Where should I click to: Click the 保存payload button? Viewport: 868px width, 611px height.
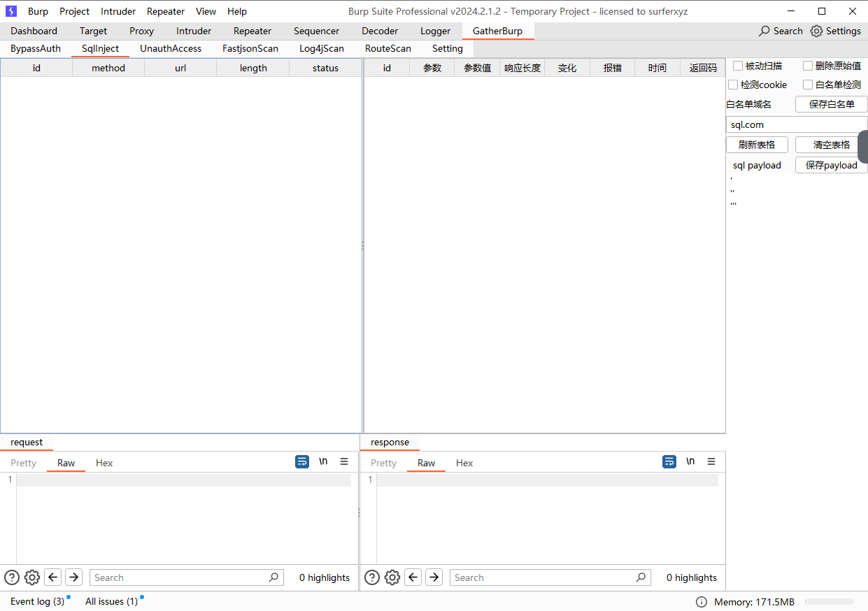pyautogui.click(x=832, y=165)
